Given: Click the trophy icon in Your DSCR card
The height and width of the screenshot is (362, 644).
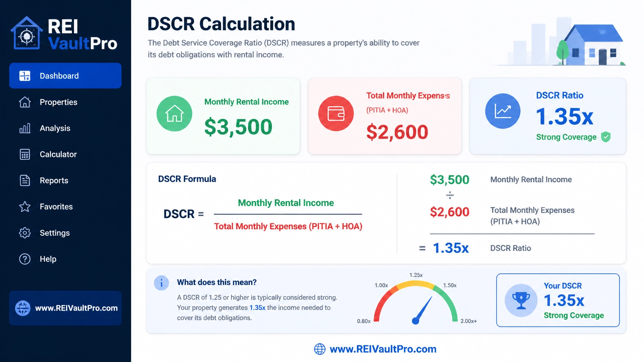Looking at the screenshot, I should point(521,300).
